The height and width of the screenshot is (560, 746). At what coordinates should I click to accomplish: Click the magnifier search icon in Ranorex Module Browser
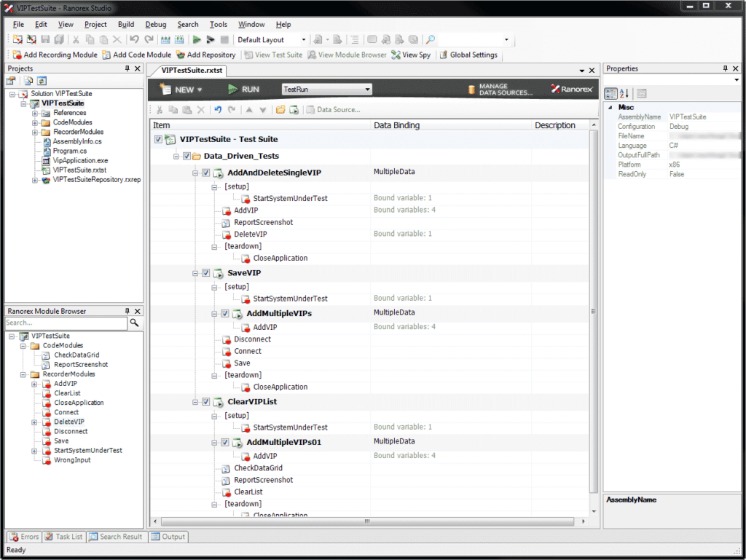[135, 323]
